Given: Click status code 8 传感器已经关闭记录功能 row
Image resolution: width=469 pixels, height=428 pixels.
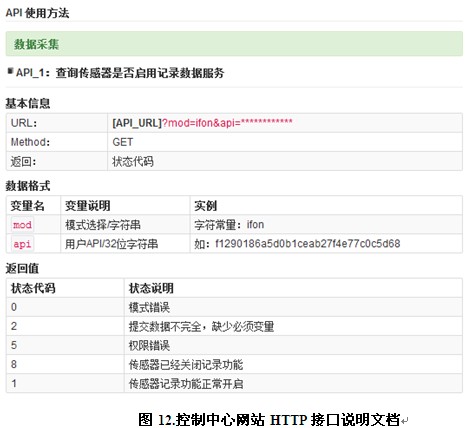Looking at the screenshot, I should pyautogui.click(x=234, y=364).
